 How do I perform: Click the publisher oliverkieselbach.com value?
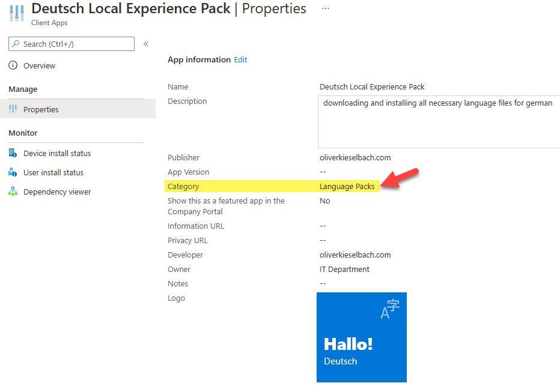(355, 157)
